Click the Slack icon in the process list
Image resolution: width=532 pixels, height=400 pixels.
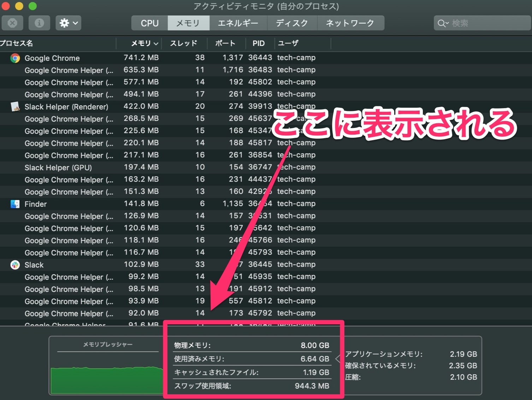[15, 265]
